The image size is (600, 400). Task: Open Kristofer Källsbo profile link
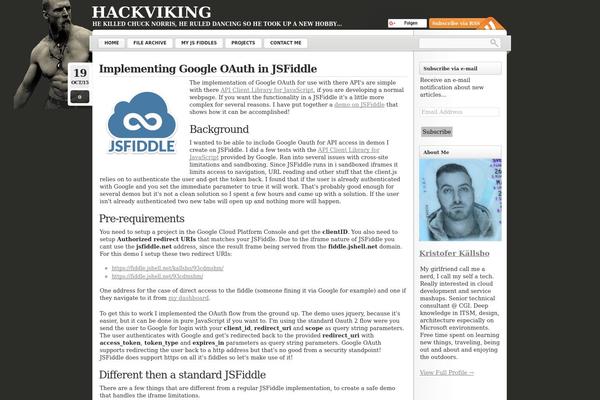click(x=454, y=253)
